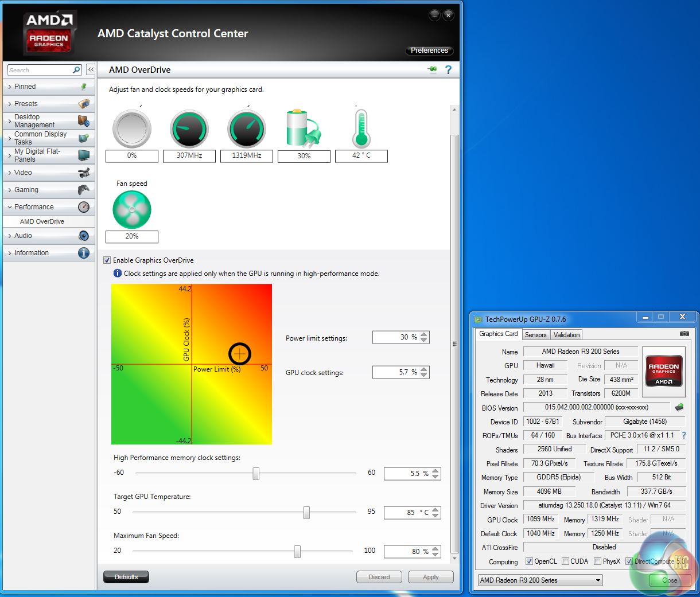This screenshot has width=700, height=597.
Task: Click the Fan speed icon
Action: tap(132, 210)
